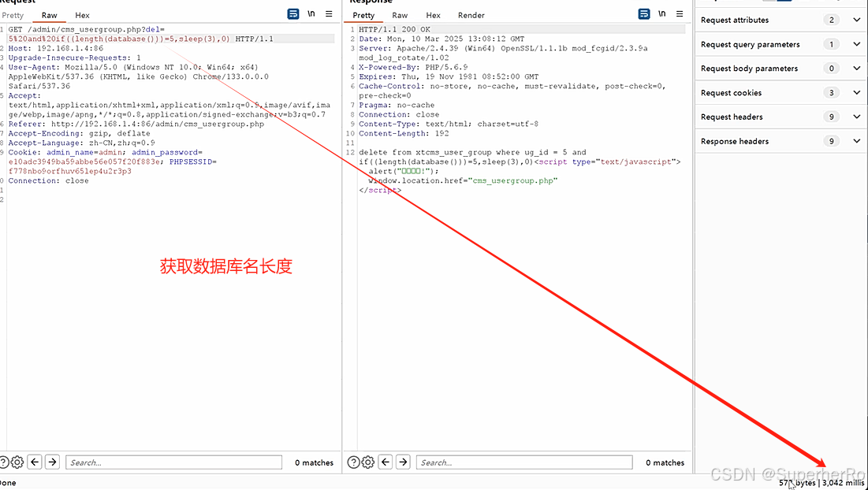
Task: Switch Request view to Hex tab
Action: 82,16
